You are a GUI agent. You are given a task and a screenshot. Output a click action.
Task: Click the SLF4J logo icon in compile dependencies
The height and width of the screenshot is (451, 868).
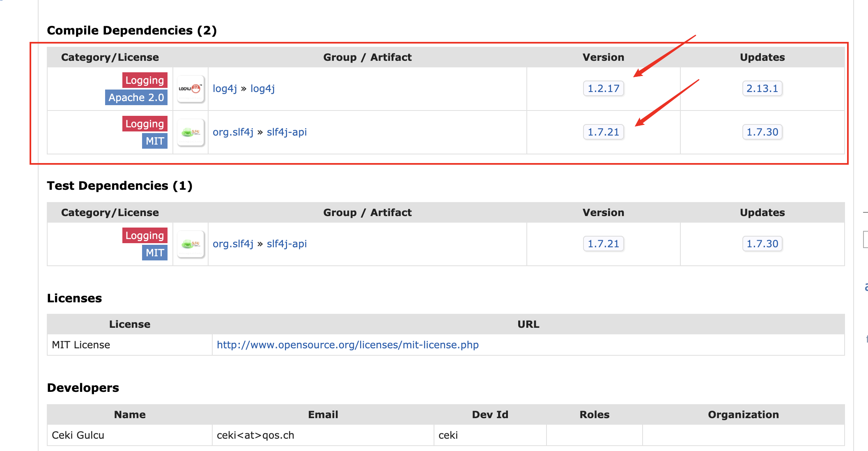tap(191, 132)
